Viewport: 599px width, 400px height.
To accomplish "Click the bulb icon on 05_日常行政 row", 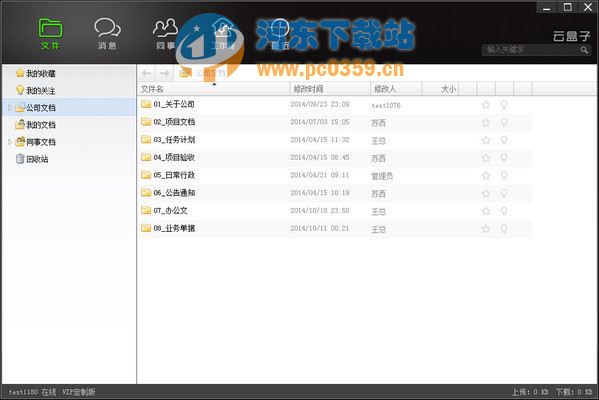I will click(x=504, y=175).
